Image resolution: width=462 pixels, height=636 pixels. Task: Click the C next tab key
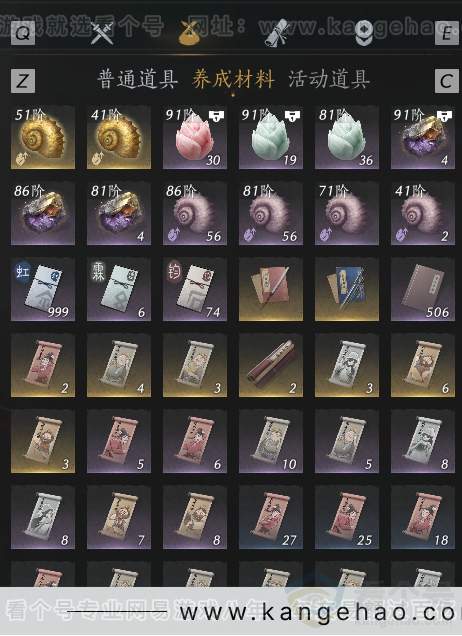[447, 81]
